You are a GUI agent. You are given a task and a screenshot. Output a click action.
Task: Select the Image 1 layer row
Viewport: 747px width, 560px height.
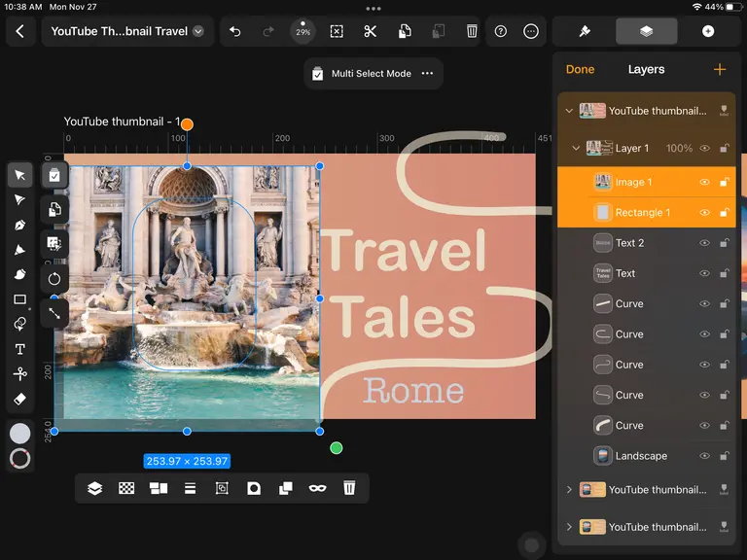[647, 182]
